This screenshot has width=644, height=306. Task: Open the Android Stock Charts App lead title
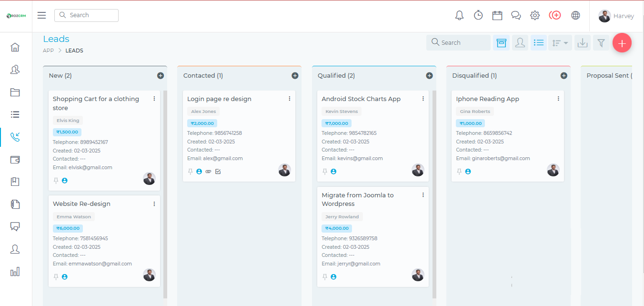pos(361,99)
